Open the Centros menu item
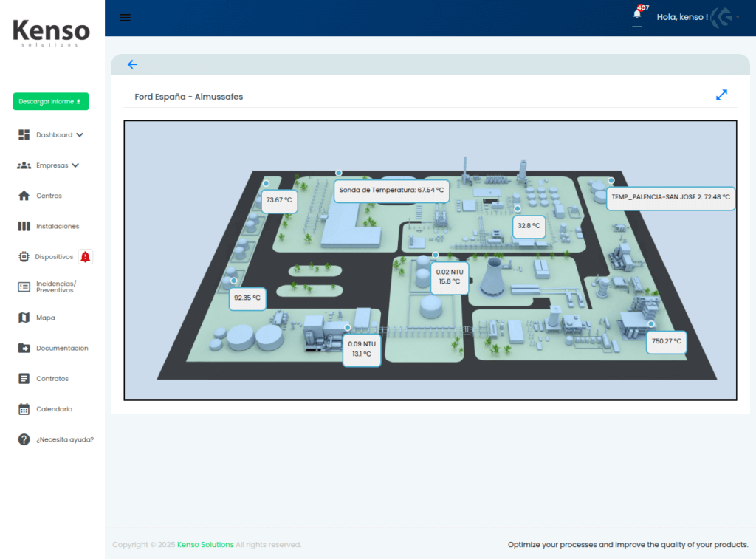 (49, 196)
